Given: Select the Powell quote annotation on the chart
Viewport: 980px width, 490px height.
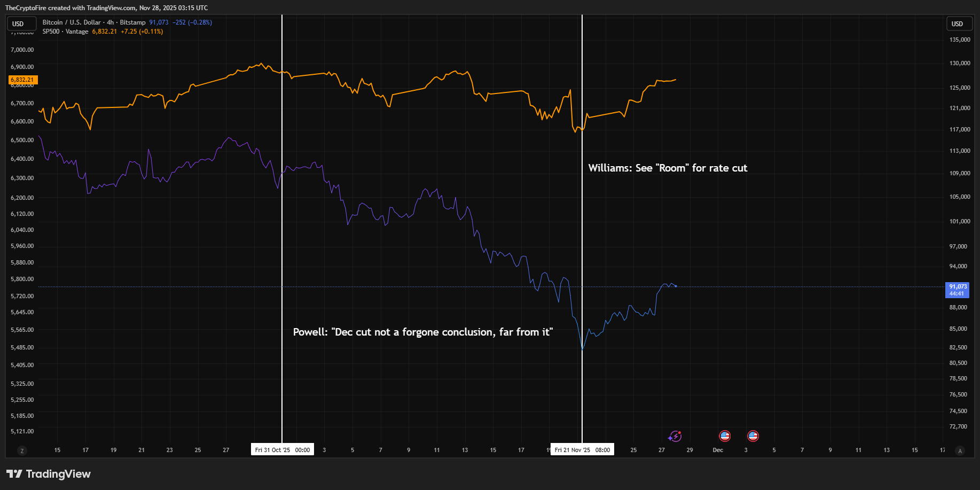Looking at the screenshot, I should coord(422,331).
